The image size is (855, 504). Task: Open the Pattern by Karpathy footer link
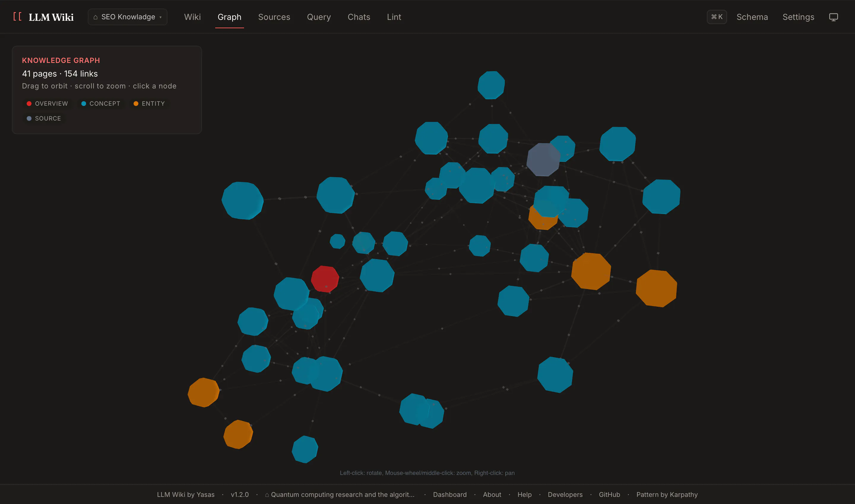pyautogui.click(x=667, y=495)
